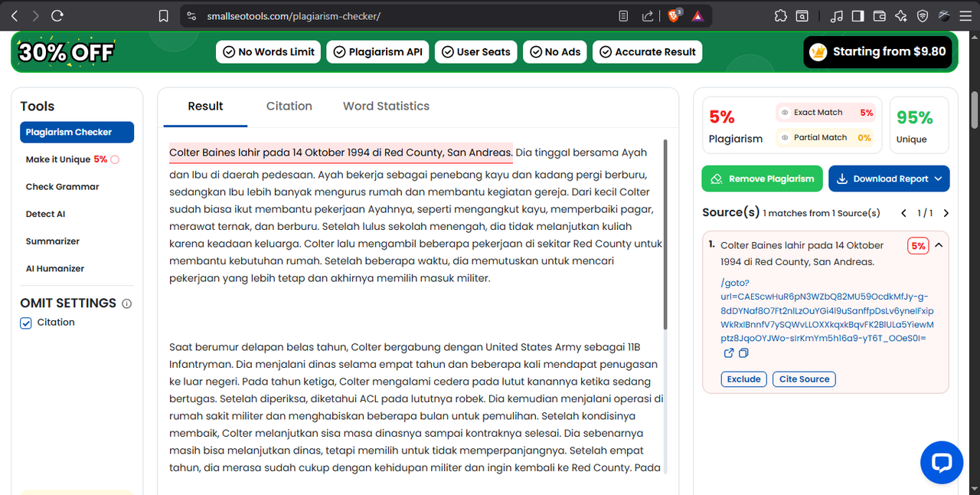Open the Brave VPN shield icon
The width and height of the screenshot is (980, 495).
[x=923, y=15]
